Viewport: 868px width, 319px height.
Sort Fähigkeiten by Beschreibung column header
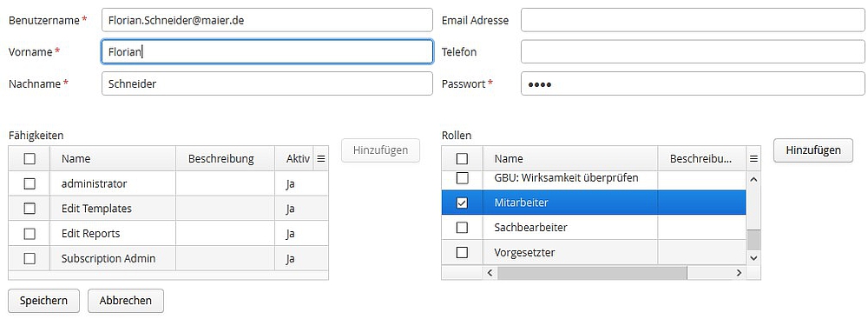tap(226, 159)
